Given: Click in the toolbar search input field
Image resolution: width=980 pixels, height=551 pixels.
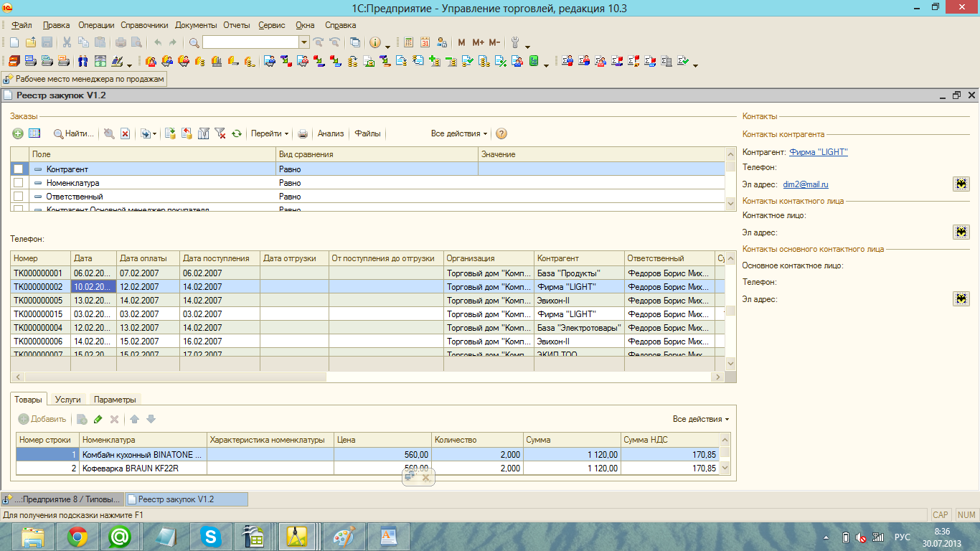Looking at the screenshot, I should pos(250,42).
